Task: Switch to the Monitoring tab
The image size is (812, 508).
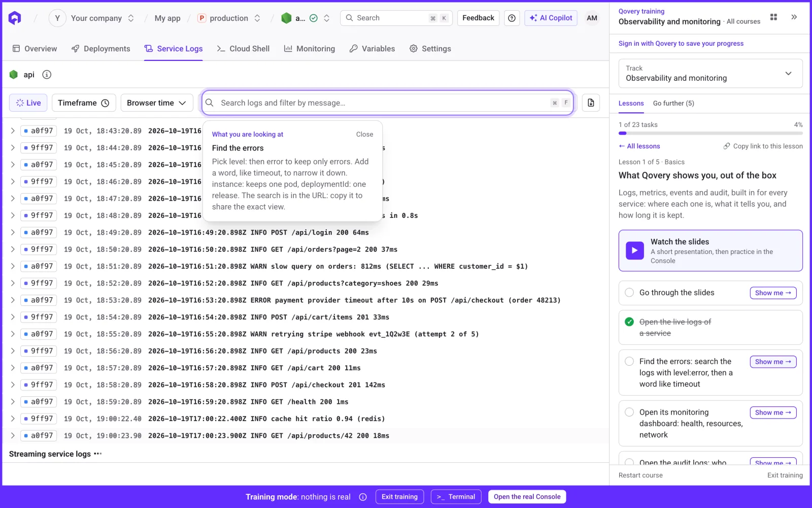Action: point(310,49)
